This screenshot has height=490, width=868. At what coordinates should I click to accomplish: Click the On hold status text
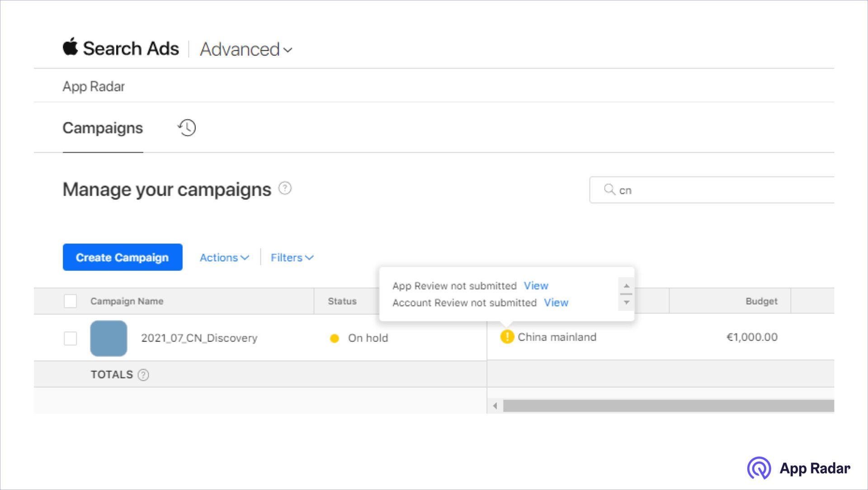tap(368, 338)
